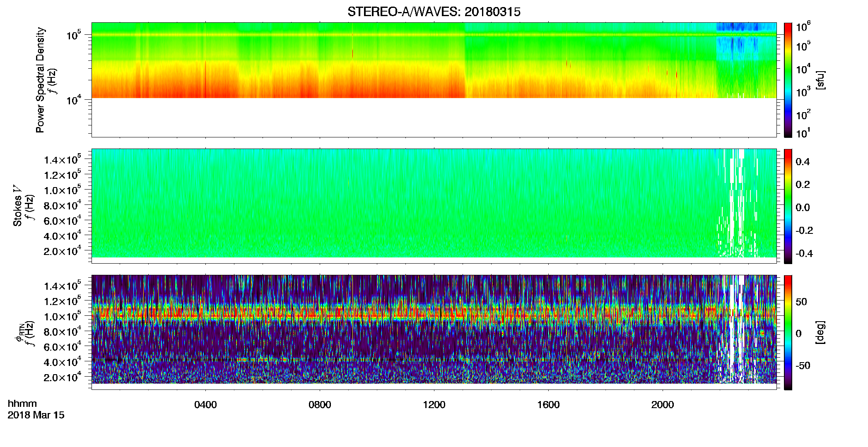Viewport: 868px width, 447px height.
Task: Click the 2000 time axis label
Action: tap(663, 405)
